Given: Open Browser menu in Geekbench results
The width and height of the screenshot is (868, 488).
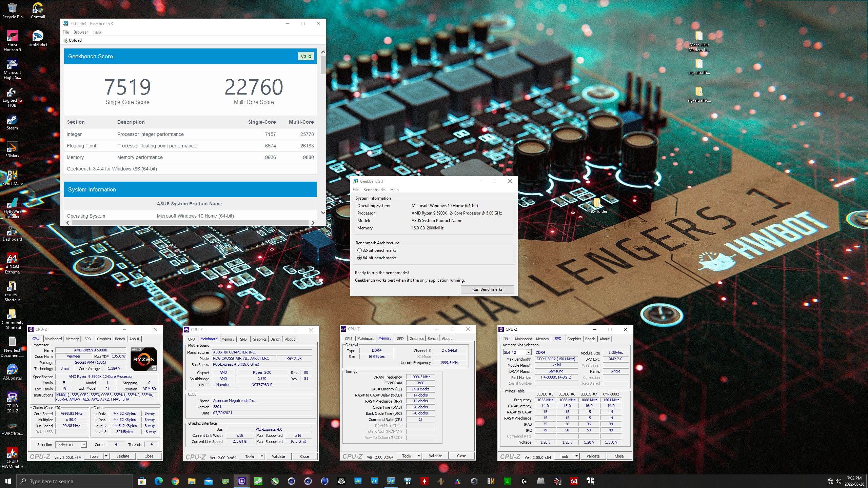Looking at the screenshot, I should tap(81, 32).
